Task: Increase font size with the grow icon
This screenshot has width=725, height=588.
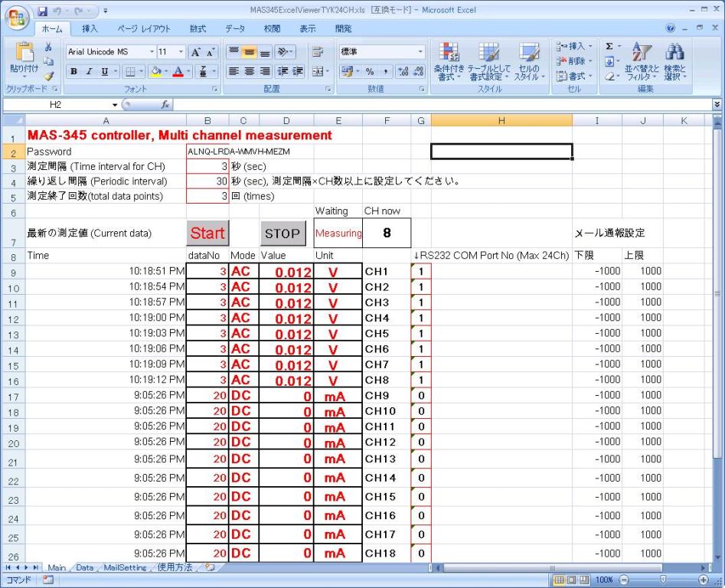Action: pyautogui.click(x=196, y=52)
